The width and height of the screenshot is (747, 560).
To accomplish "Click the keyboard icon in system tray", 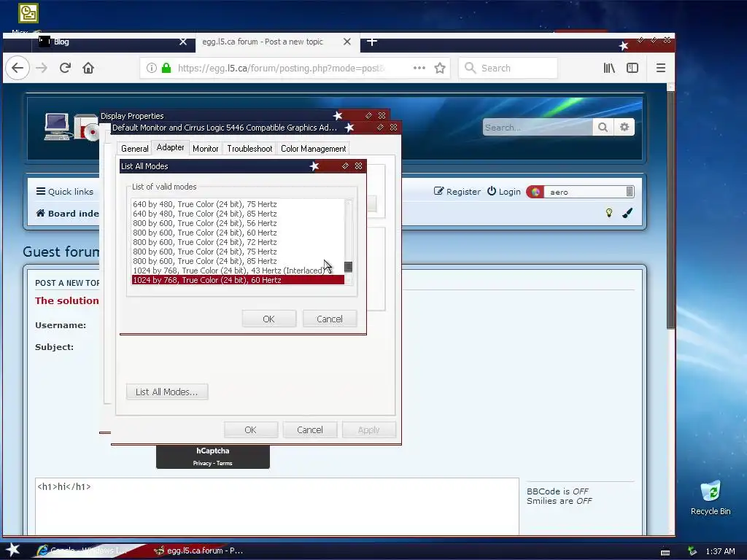I will pos(665,552).
